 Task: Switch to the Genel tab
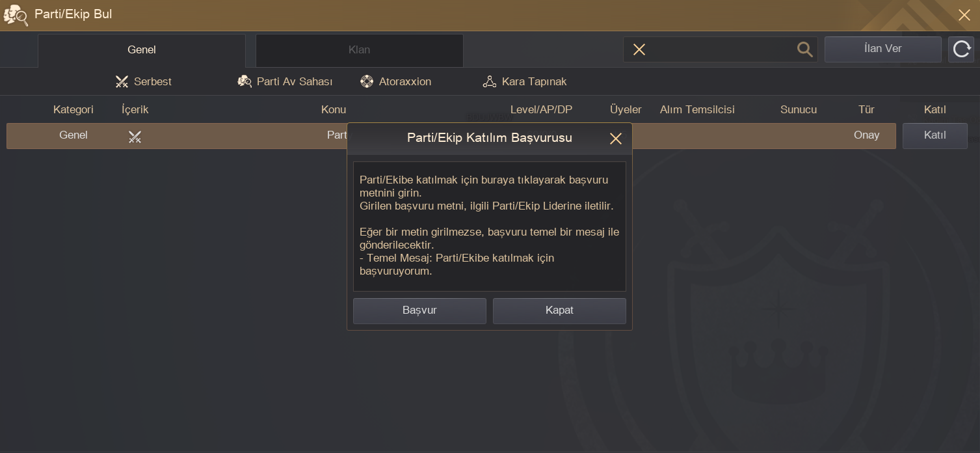pos(142,50)
